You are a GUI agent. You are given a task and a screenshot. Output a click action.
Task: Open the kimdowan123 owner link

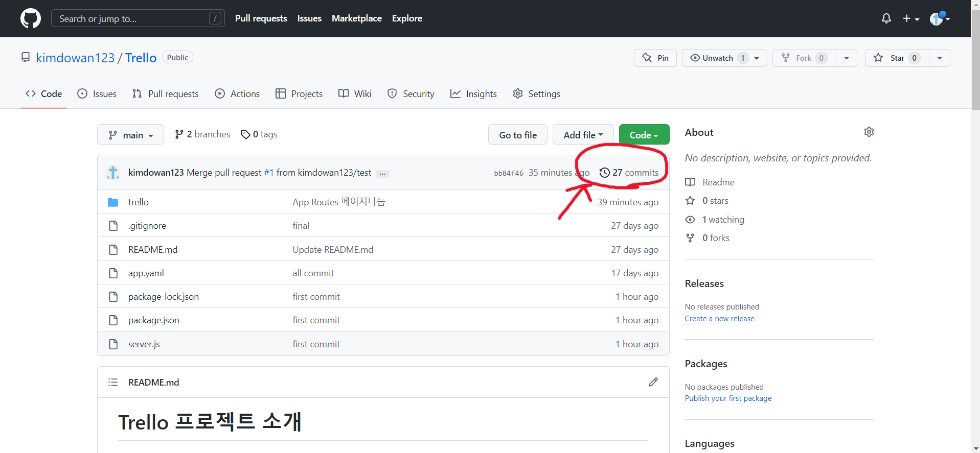(75, 58)
